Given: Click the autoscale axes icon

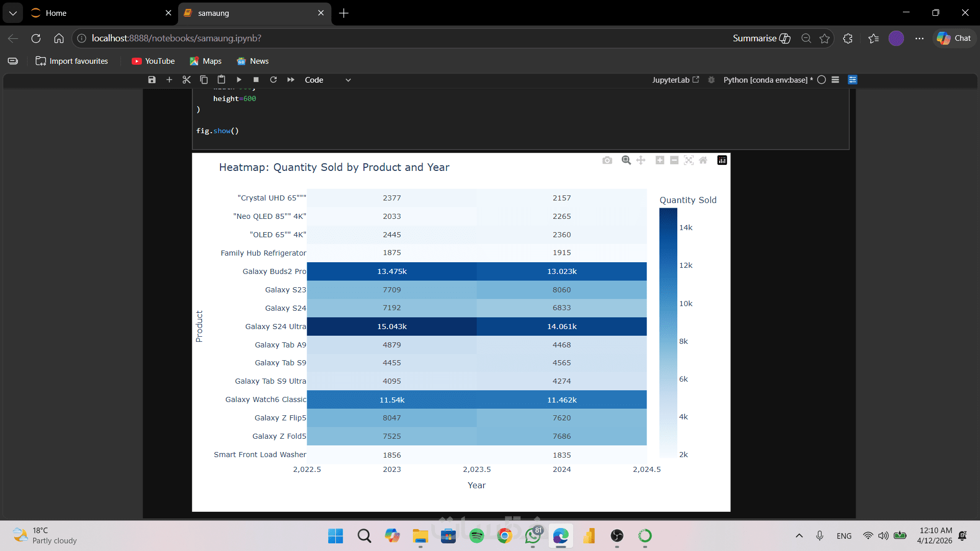Looking at the screenshot, I should pyautogui.click(x=689, y=160).
